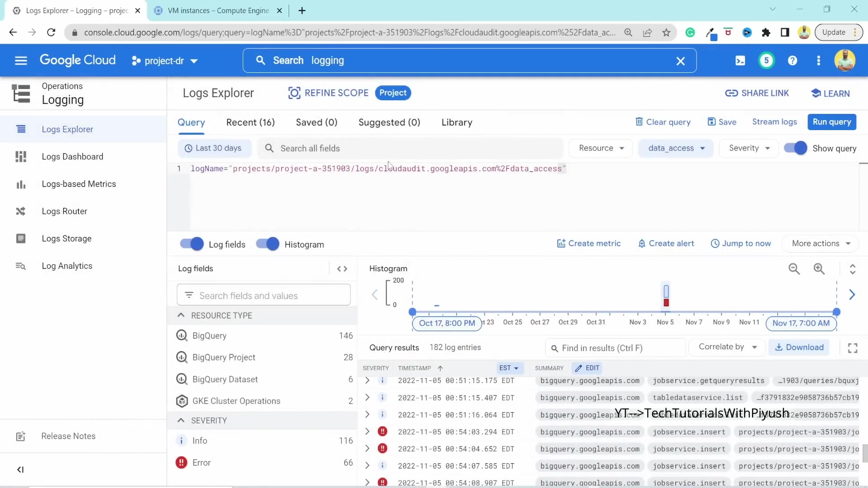The height and width of the screenshot is (488, 868).
Task: Collapse the RESOURCE TYPE section
Action: pyautogui.click(x=181, y=315)
